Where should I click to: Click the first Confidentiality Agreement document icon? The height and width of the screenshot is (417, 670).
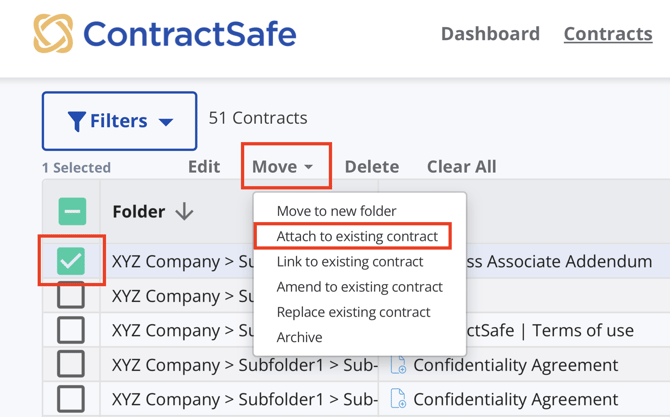(x=398, y=365)
